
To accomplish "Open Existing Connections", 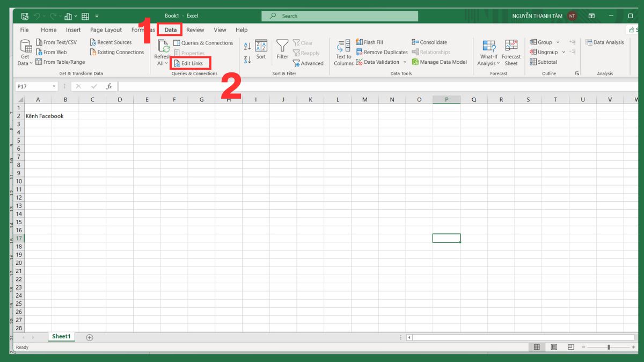I will tap(117, 52).
